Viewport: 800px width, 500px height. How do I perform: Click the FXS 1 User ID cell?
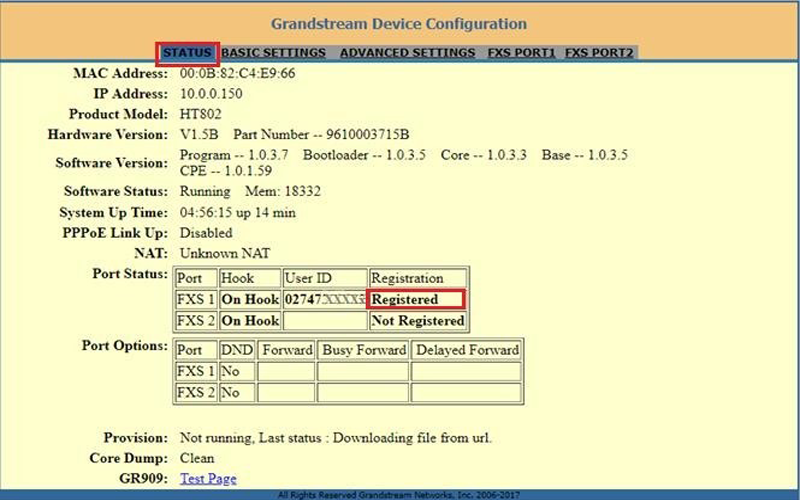[x=323, y=300]
